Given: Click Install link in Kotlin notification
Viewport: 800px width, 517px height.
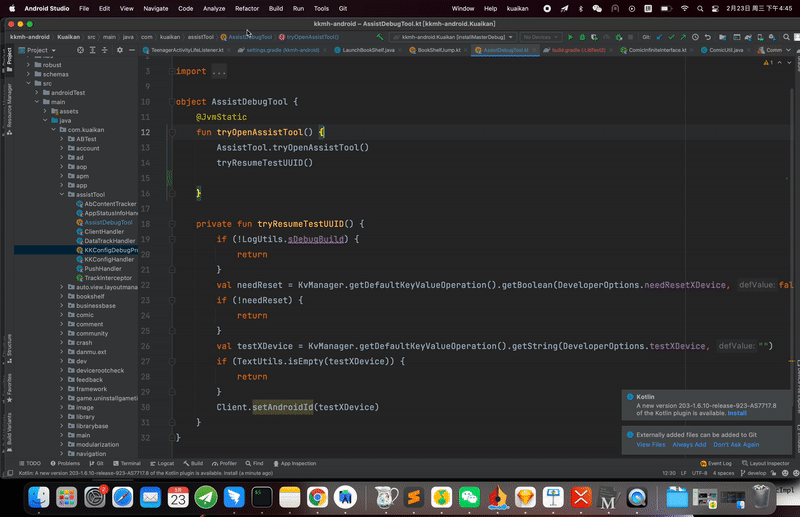Looking at the screenshot, I should point(737,413).
